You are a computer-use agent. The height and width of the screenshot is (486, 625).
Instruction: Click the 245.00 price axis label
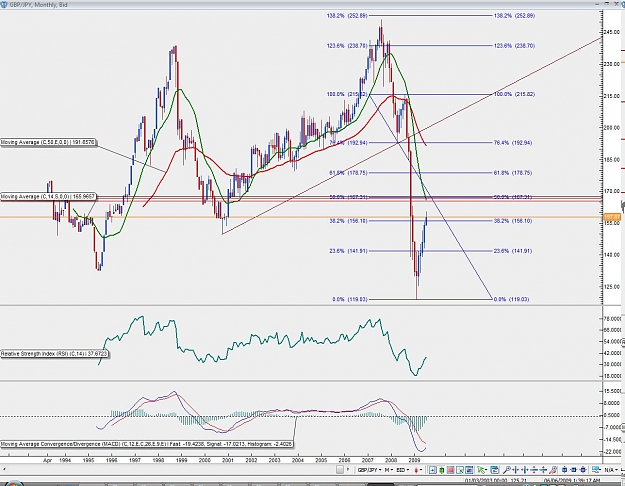point(613,31)
